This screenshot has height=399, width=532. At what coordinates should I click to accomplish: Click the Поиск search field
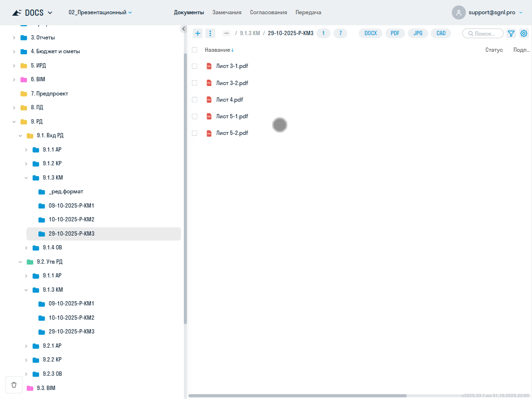tap(483, 33)
